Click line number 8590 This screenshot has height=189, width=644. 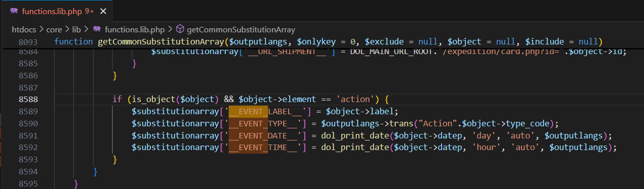[29, 124]
